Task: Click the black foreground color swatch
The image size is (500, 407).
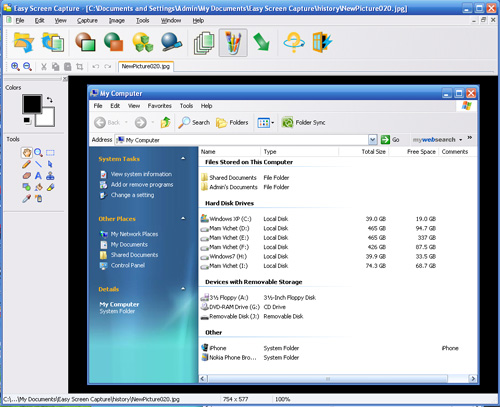Action: 31,103
